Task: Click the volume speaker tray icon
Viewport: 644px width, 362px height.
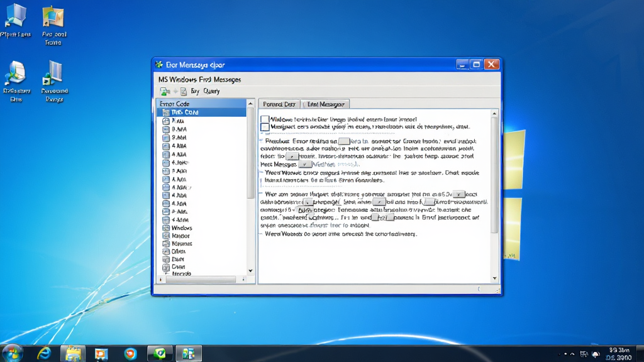Action: coord(596,354)
